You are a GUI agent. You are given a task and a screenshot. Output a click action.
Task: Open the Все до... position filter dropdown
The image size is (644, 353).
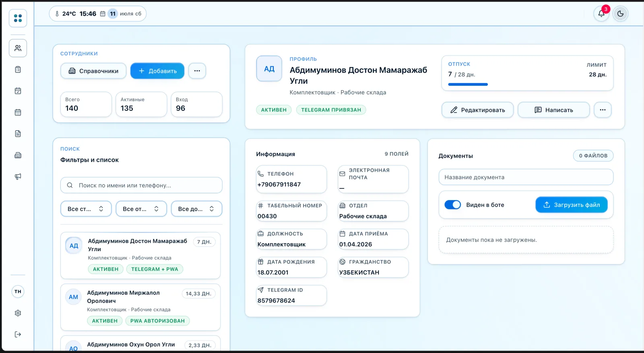[x=196, y=209]
